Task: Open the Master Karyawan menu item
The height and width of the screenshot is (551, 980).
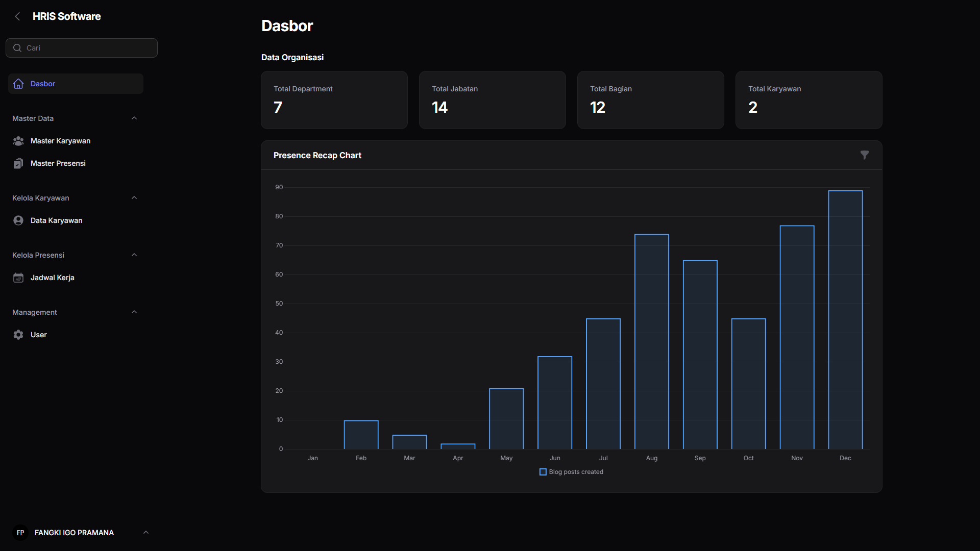Action: (60, 141)
